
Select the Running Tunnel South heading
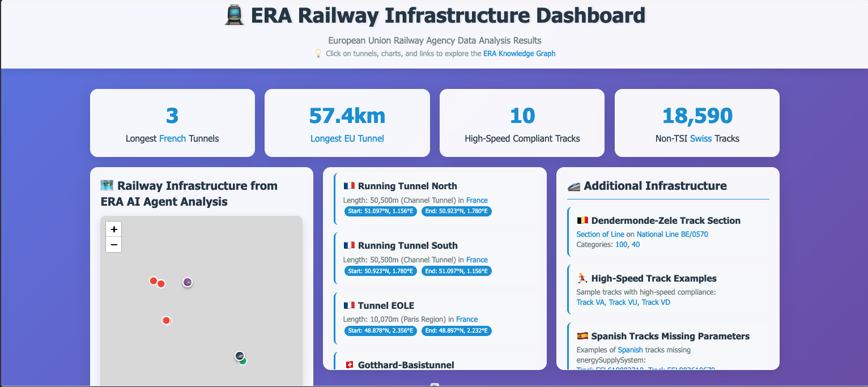408,245
